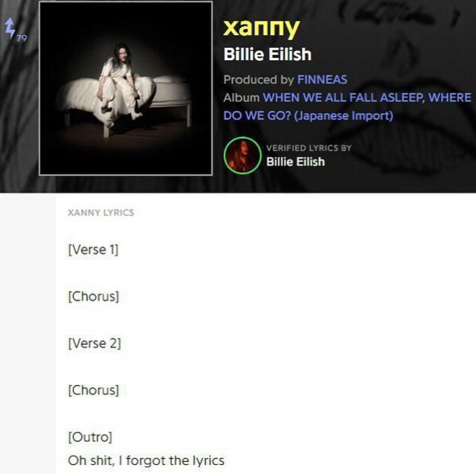Select the first [Chorus] lyric section
Viewport: 476px width, 474px height.
pyautogui.click(x=94, y=297)
